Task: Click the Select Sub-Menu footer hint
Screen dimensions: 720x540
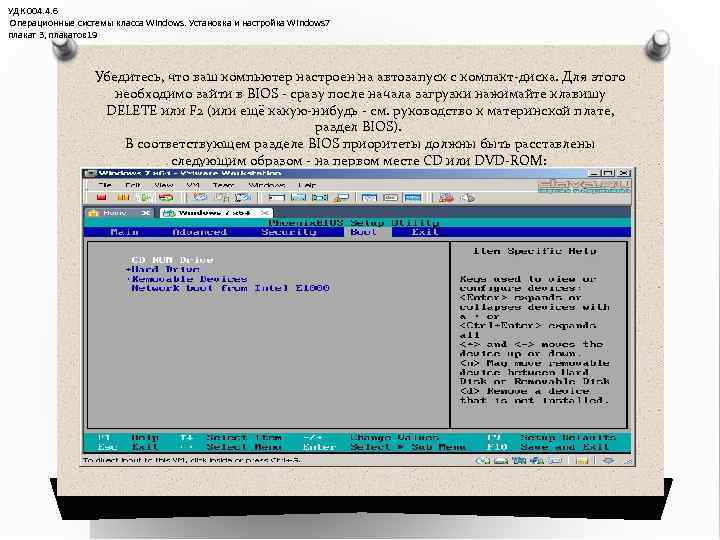Action: (408, 447)
